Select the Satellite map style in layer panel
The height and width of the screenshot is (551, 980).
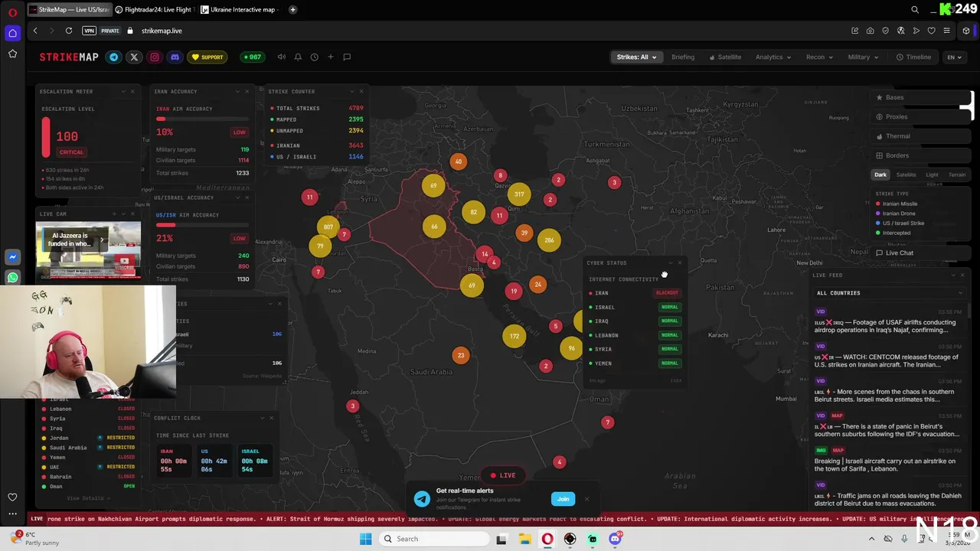906,174
